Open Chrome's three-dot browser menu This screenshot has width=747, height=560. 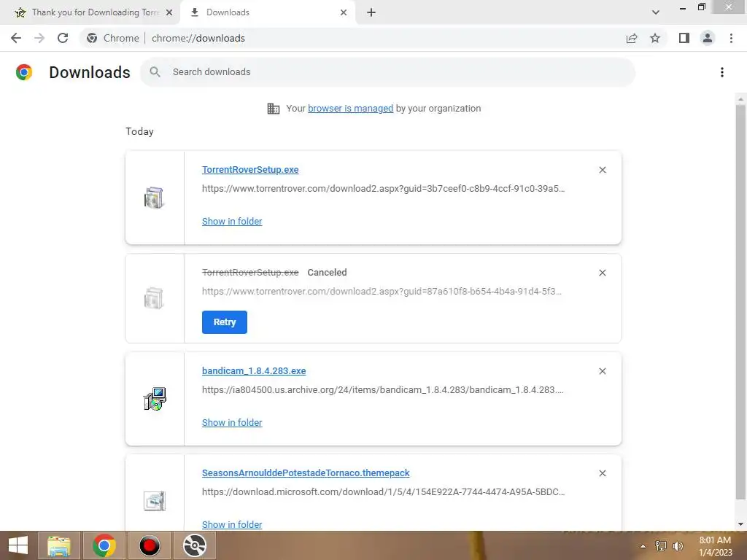click(731, 38)
